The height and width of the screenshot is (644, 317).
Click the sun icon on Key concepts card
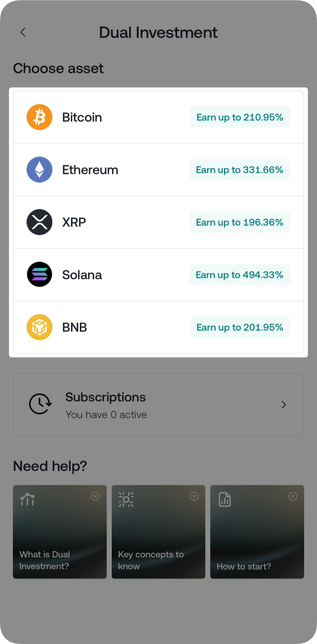(x=126, y=499)
